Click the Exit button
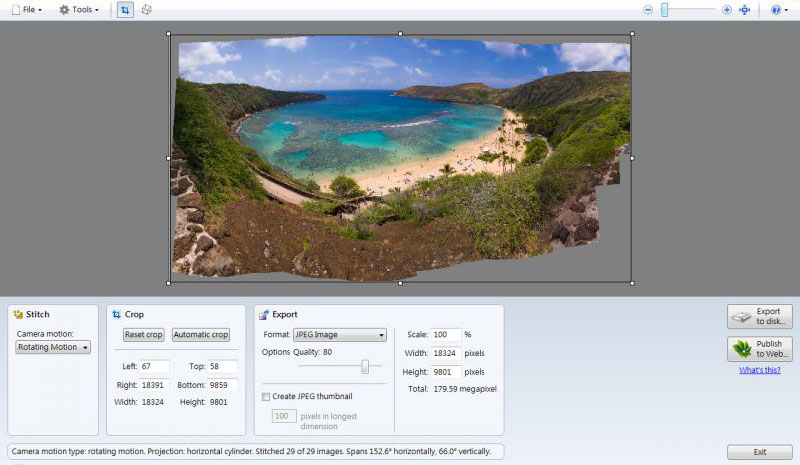Image resolution: width=800 pixels, height=465 pixels. [760, 452]
